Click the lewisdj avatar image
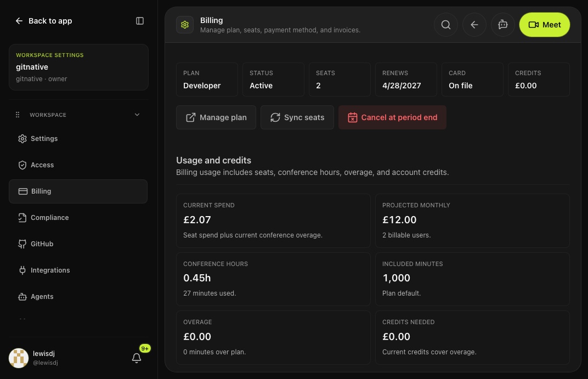The height and width of the screenshot is (379, 588). pyautogui.click(x=19, y=358)
